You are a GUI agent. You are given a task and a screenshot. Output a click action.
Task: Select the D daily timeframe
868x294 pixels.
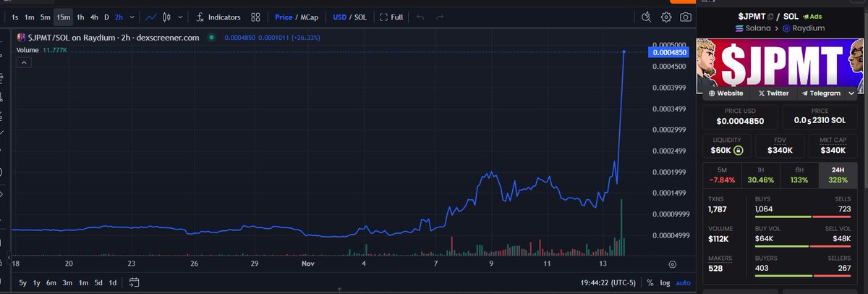tap(106, 17)
